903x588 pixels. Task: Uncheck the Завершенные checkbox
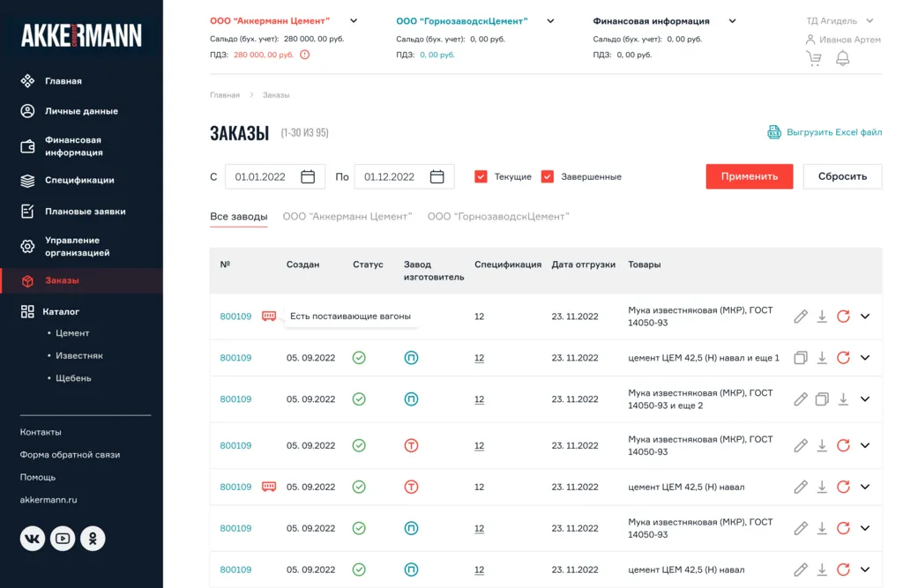coord(550,176)
